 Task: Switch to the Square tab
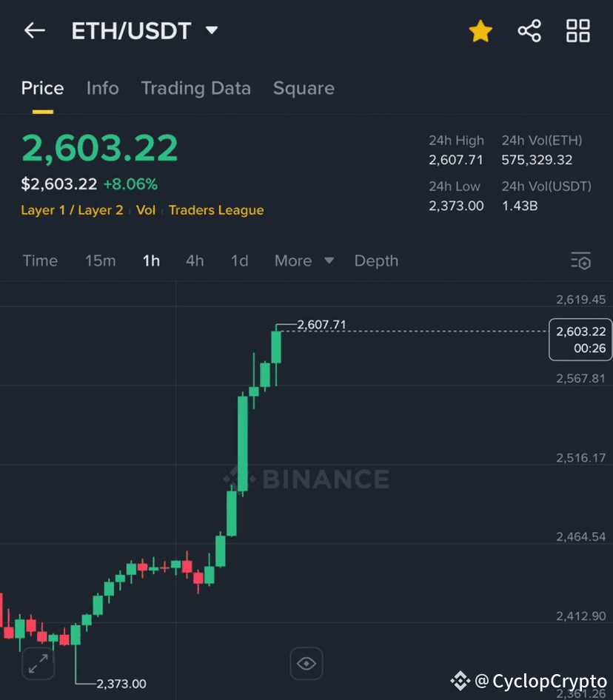tap(304, 88)
